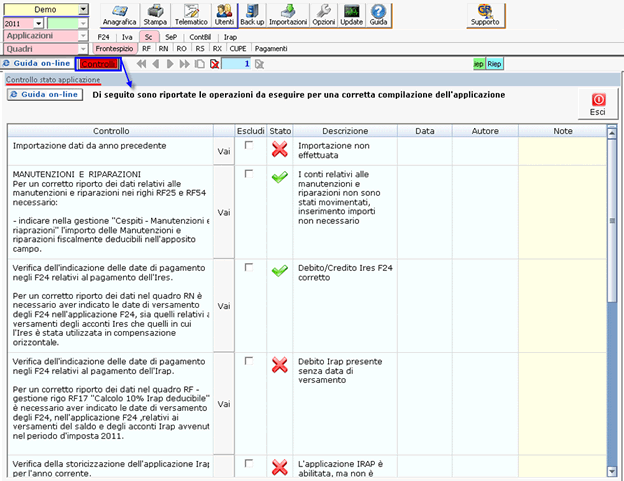Launch the Back up tool

point(252,16)
